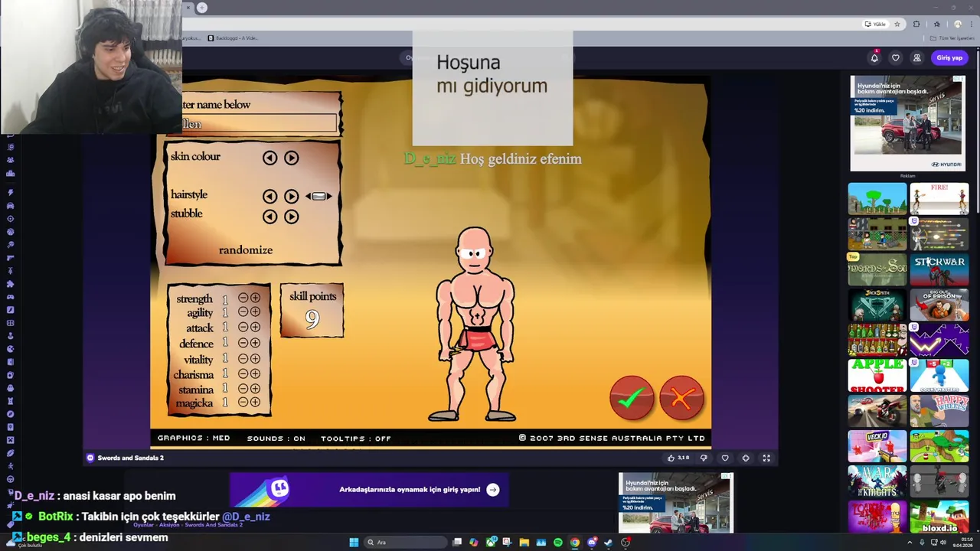
Task: Show hidden system tray icons chevron
Action: coord(910,543)
